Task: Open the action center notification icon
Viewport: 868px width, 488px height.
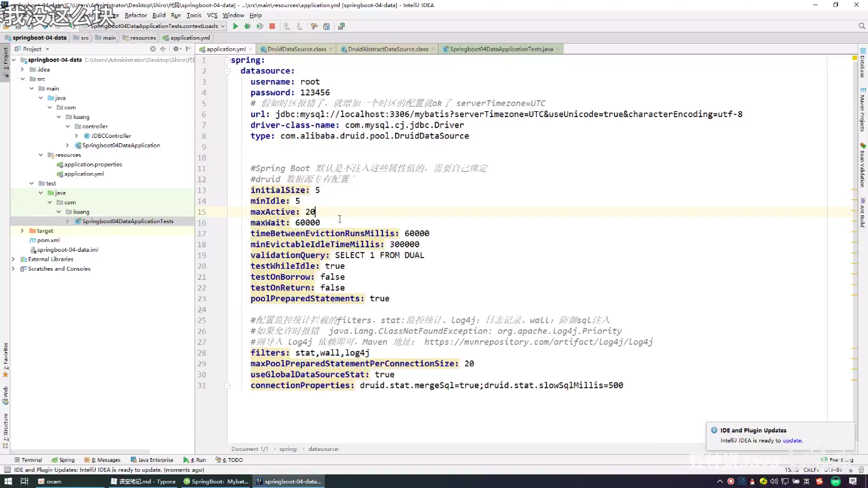Action: (853, 481)
